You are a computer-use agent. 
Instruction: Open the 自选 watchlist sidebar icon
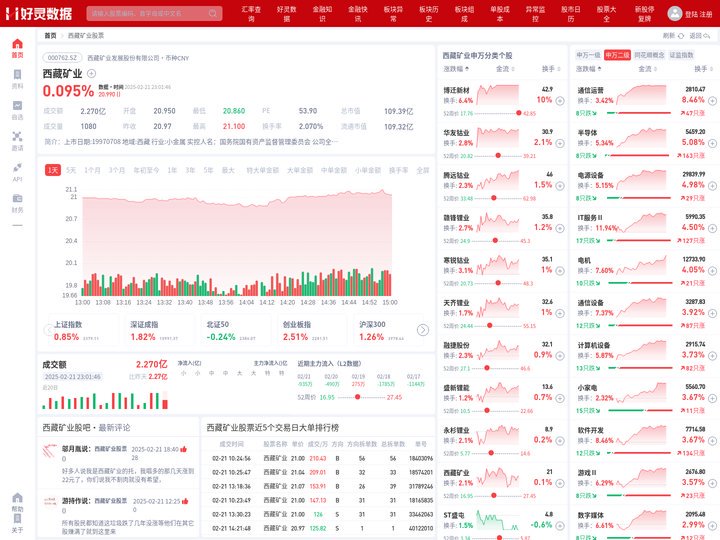tap(17, 106)
